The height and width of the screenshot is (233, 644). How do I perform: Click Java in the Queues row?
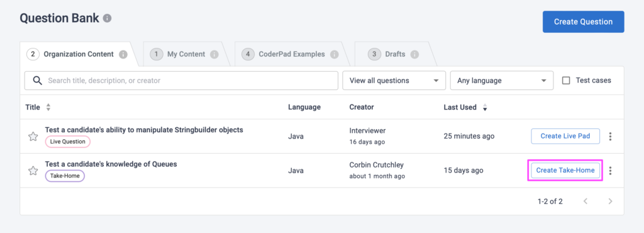coord(296,170)
